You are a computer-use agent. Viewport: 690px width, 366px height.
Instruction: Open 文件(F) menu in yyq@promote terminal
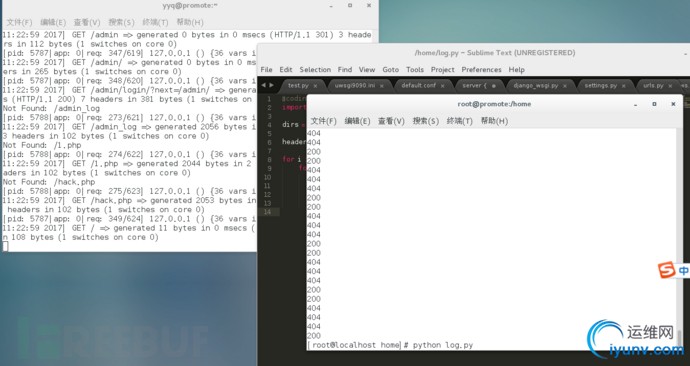pyautogui.click(x=19, y=22)
